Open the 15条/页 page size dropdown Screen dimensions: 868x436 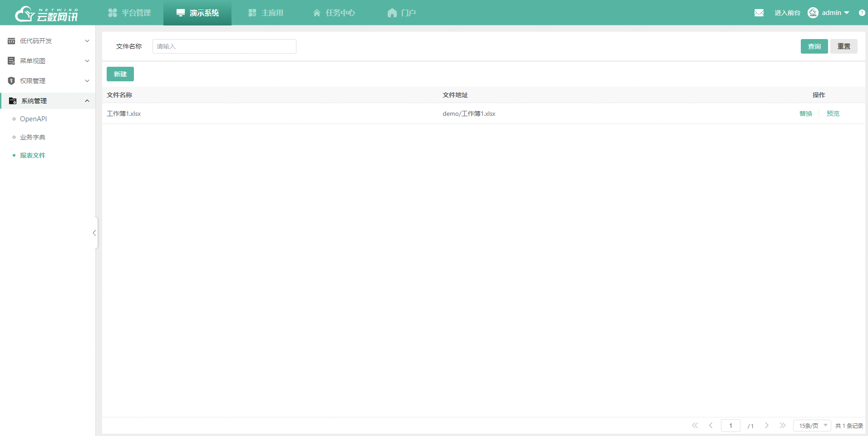pyautogui.click(x=812, y=426)
